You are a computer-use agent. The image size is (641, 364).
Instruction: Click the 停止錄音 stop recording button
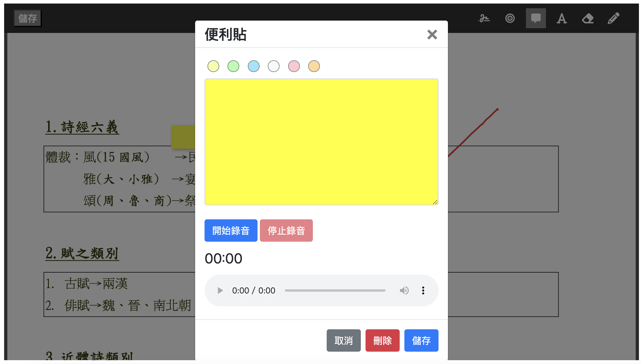click(x=286, y=231)
